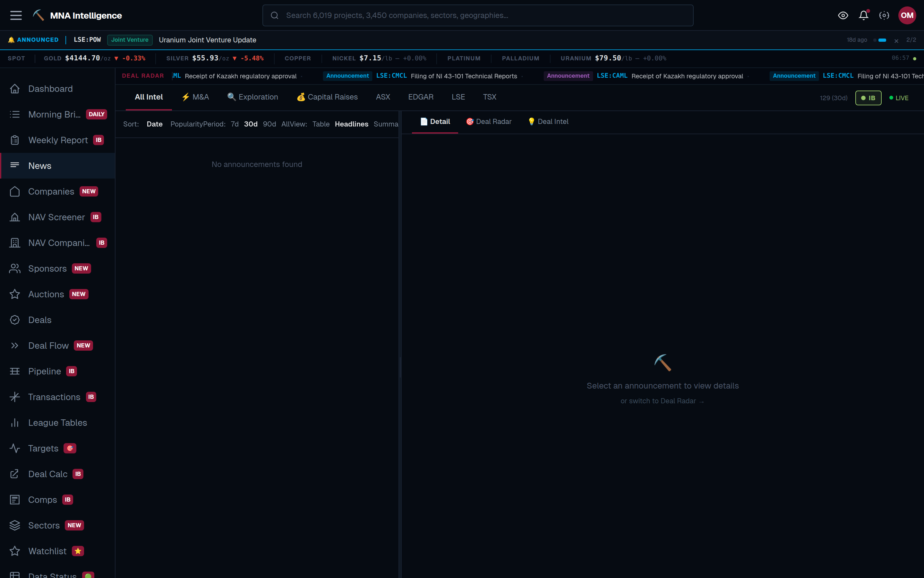Viewport: 924px width, 578px height.
Task: Click the MNA Intelligence pickaxe logo
Action: [x=38, y=15]
